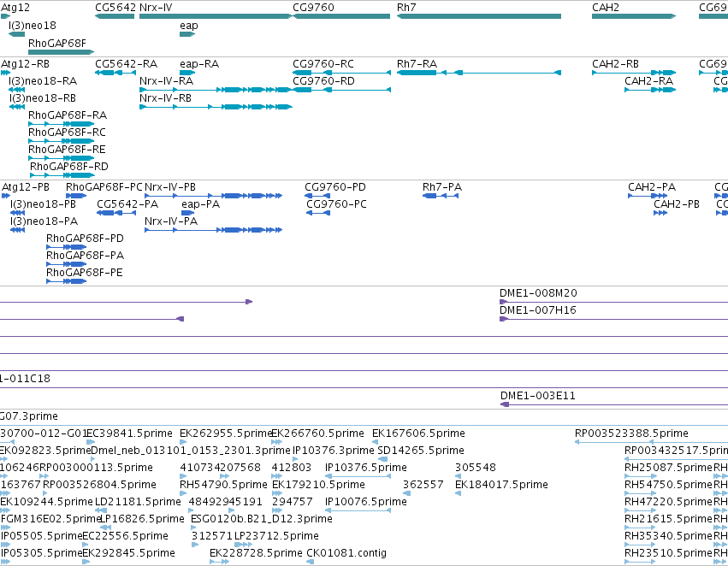
Task: Click BAC clone DME1-003E11
Action: pyautogui.click(x=537, y=396)
